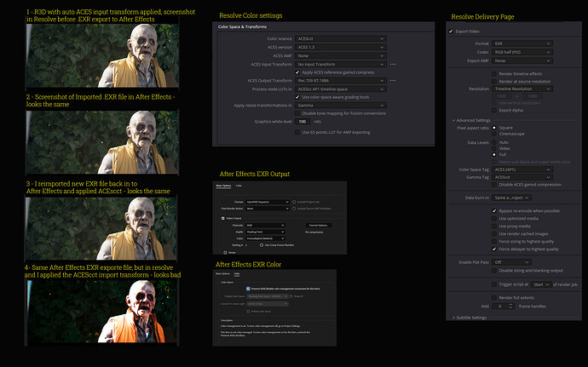Click the three-dots icon beside ACES Input Transform
Viewport: 588px width, 367px height.
coord(393,65)
